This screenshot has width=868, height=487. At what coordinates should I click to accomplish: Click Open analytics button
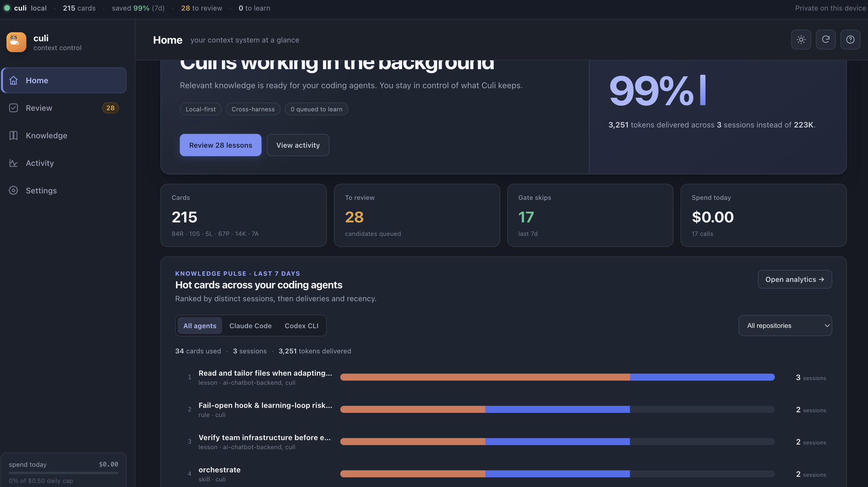[x=795, y=279]
